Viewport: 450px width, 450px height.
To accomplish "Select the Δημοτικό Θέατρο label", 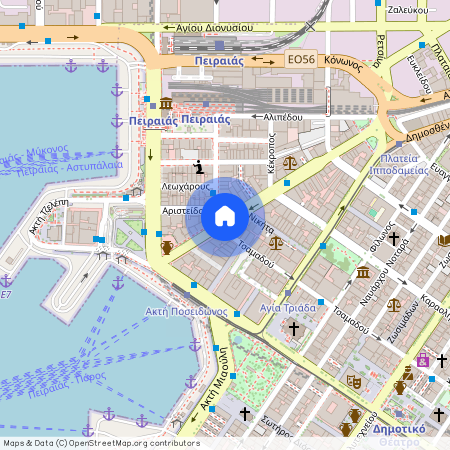I will (x=399, y=435).
